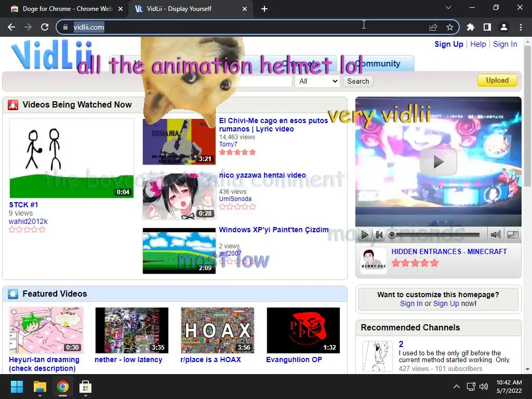Click Sign In in customize homepage box
532x399 pixels.
click(411, 303)
